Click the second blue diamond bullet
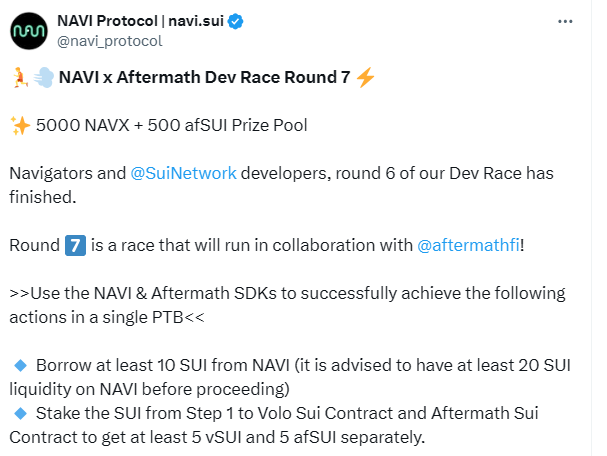The image size is (607, 456). tap(20, 413)
